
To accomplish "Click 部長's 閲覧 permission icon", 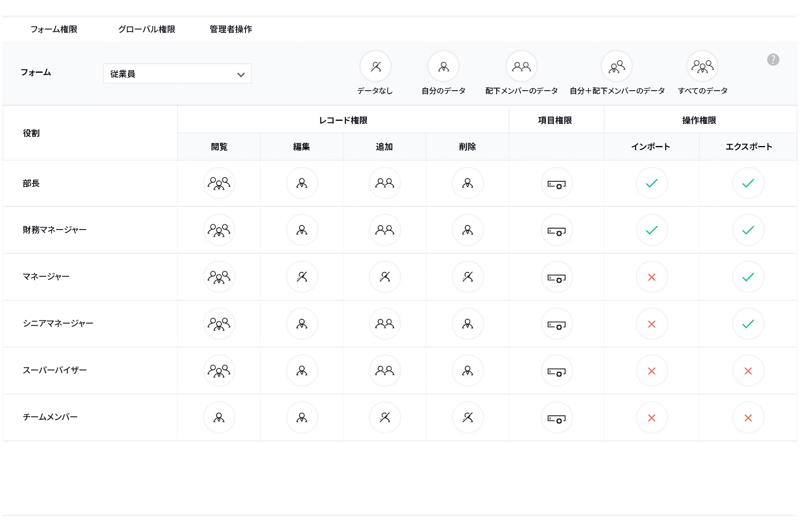I will (219, 183).
